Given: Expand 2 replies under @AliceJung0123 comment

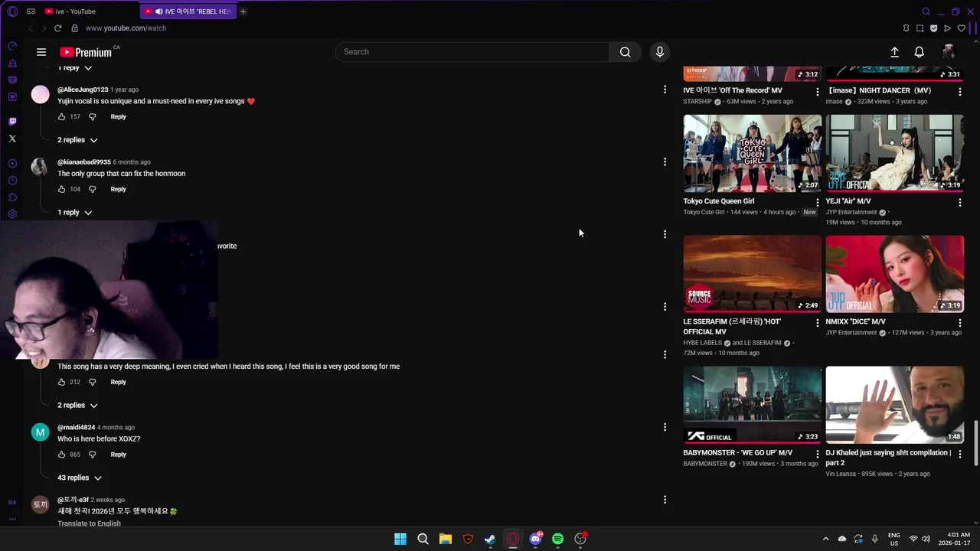Looking at the screenshot, I should click(x=77, y=140).
